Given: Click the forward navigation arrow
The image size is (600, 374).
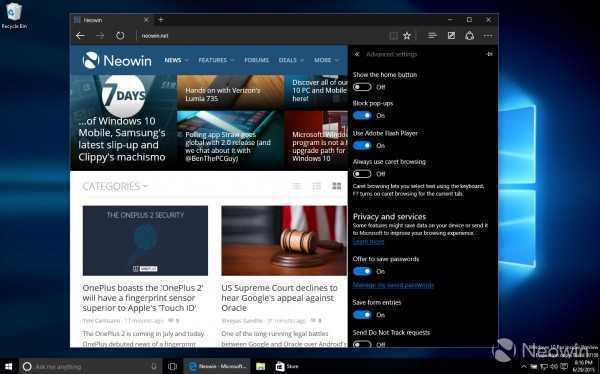Looking at the screenshot, I should click(100, 36).
